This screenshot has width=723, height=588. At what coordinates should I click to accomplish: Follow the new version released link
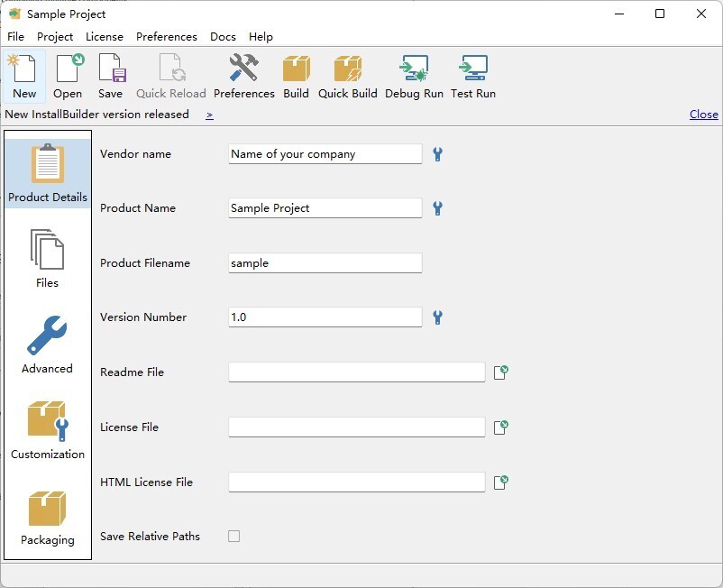(x=209, y=115)
